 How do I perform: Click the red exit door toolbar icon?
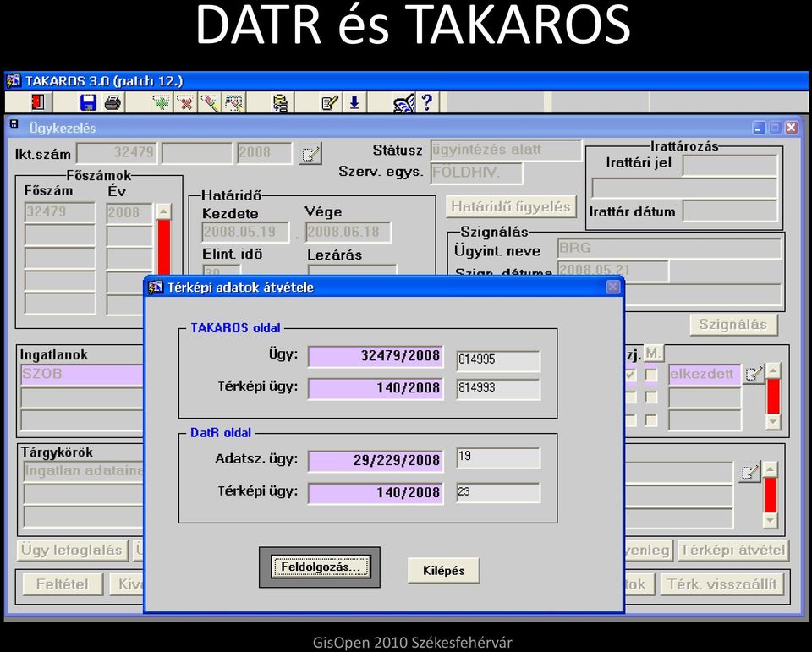point(38,102)
